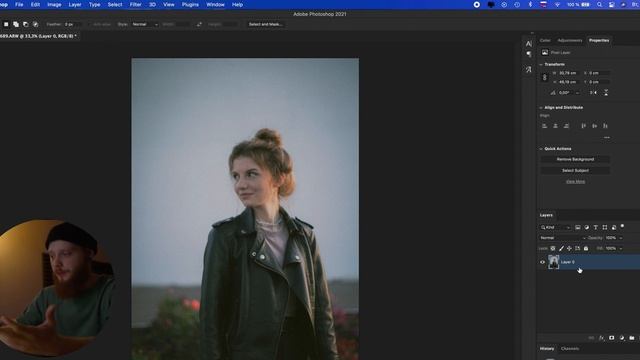Click Remove Background button
The height and width of the screenshot is (360, 640).
(575, 159)
